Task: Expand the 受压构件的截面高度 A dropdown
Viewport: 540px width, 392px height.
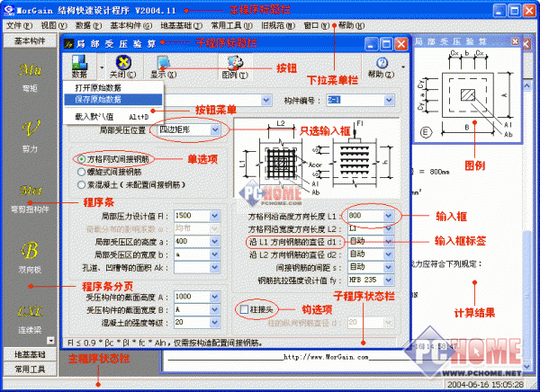Action: point(215,297)
